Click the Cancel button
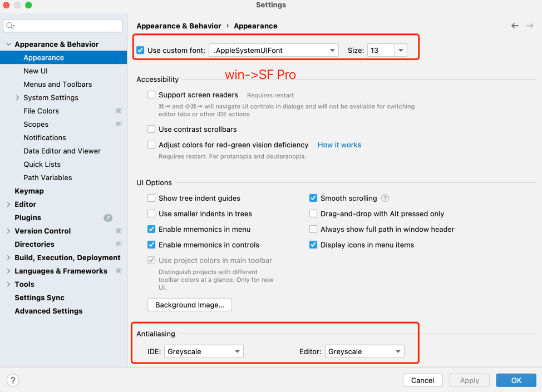This screenshot has height=392, width=542. pos(422,380)
